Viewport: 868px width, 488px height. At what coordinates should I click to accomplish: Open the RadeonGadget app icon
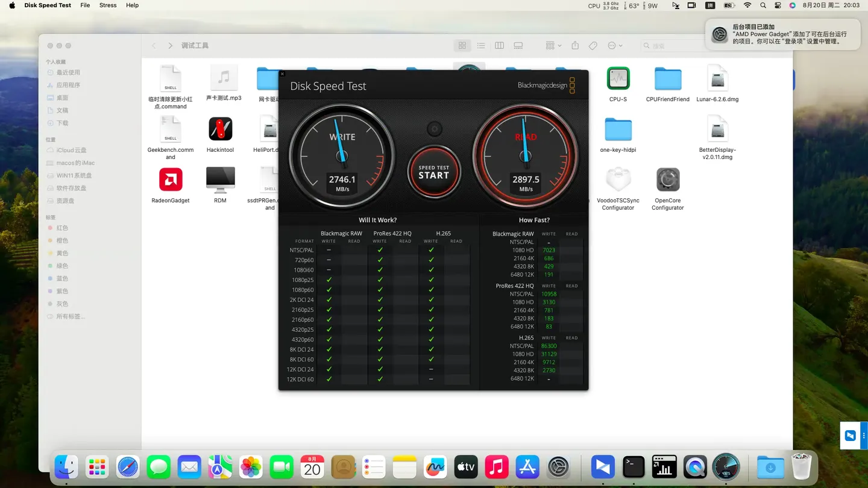[171, 180]
